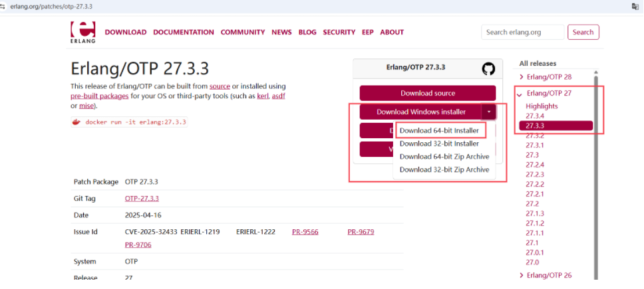Viewport: 644px width, 289px height.
Task: Open the DOWNLOAD menu
Action: pos(126,32)
